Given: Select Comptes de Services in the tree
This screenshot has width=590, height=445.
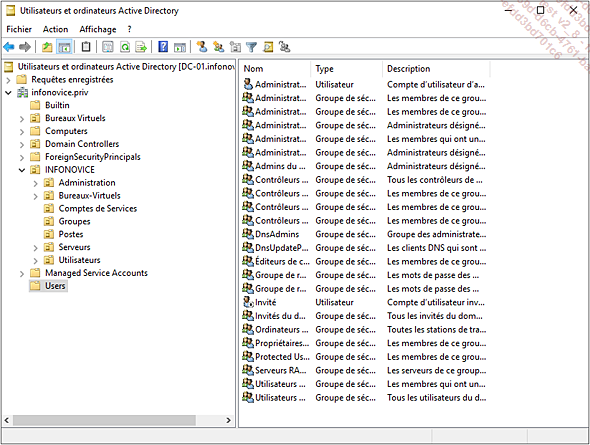Looking at the screenshot, I should [x=97, y=208].
